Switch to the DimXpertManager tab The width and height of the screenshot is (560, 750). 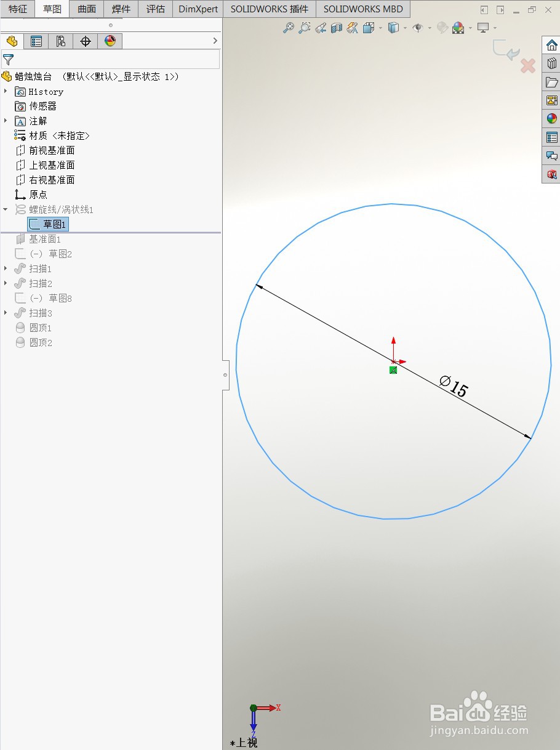(x=86, y=41)
